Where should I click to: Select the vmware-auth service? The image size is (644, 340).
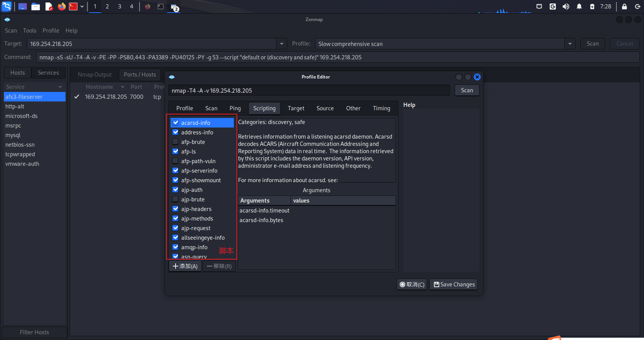coord(34,164)
